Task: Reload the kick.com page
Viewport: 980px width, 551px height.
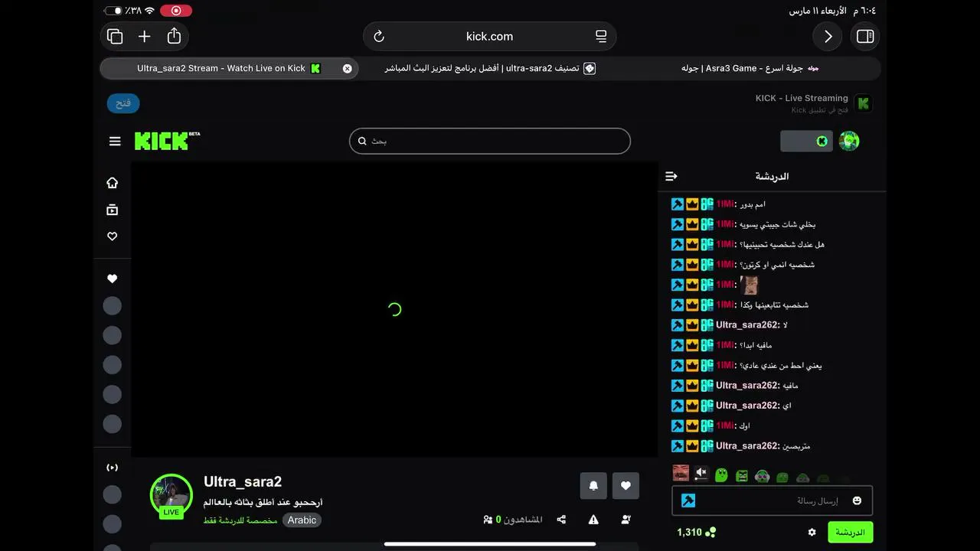Action: point(378,36)
